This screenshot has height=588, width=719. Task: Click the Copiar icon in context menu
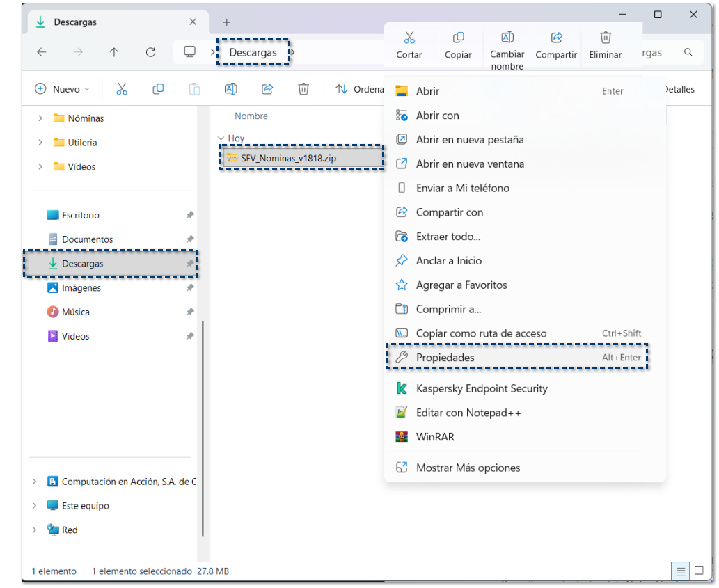click(458, 38)
